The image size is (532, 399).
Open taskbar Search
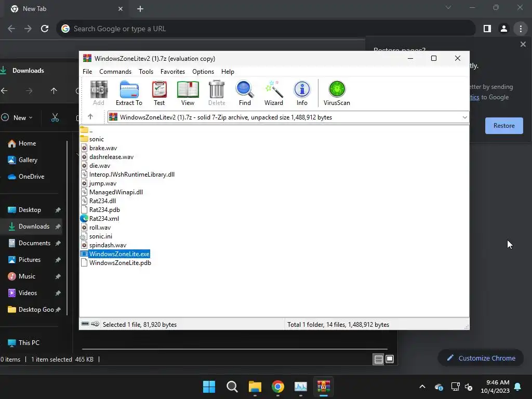point(232,387)
